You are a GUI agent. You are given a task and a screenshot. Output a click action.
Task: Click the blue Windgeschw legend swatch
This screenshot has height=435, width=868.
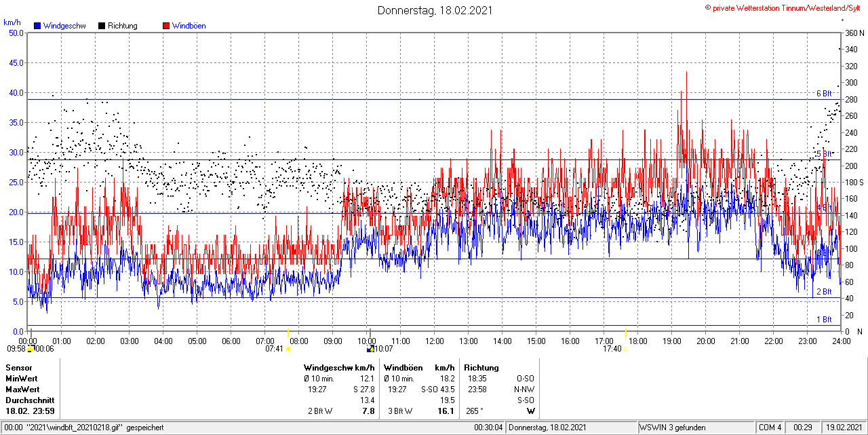(x=37, y=26)
